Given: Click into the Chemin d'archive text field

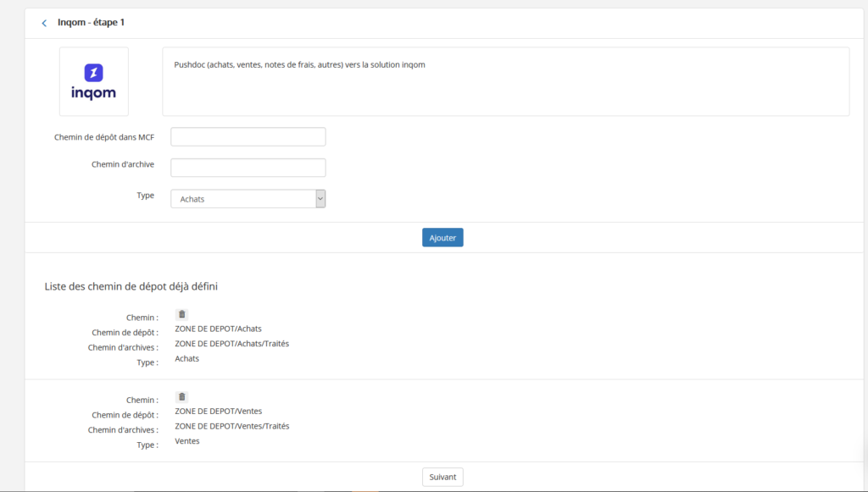Looking at the screenshot, I should (x=248, y=168).
